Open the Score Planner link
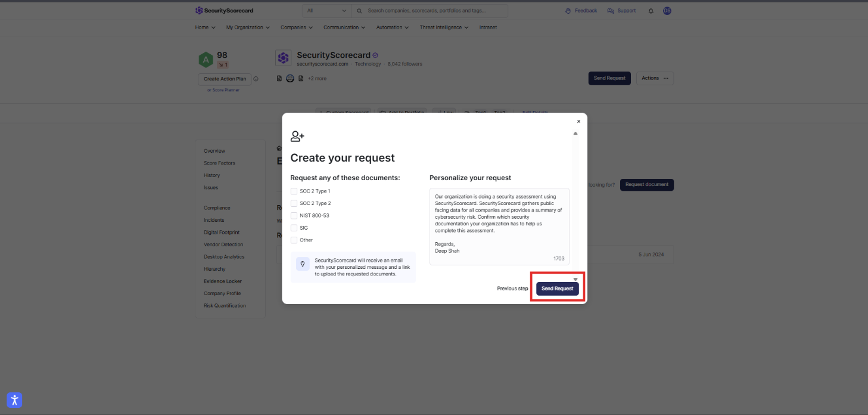 226,90
